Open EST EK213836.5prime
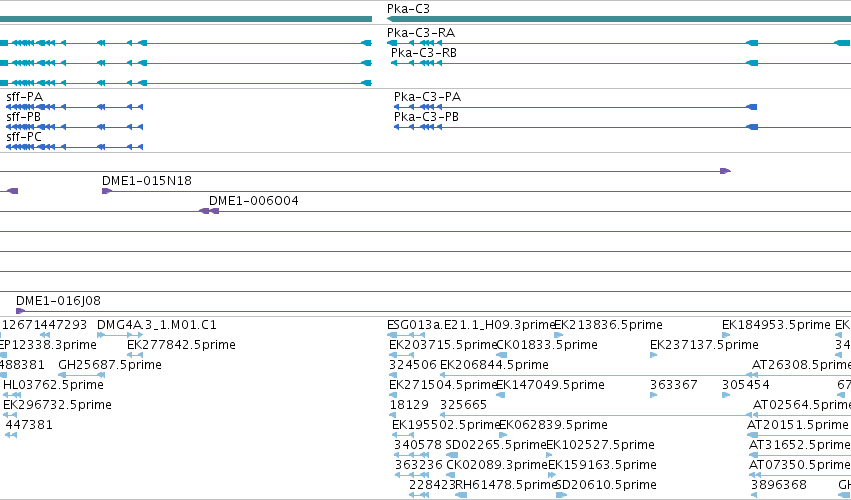The image size is (851, 500). [608, 325]
